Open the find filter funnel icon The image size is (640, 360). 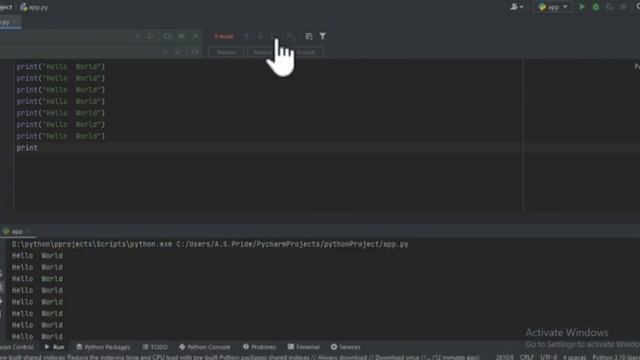(322, 36)
